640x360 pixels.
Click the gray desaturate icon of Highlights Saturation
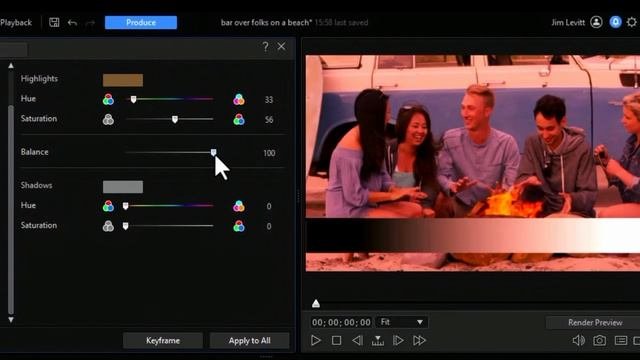[108, 119]
